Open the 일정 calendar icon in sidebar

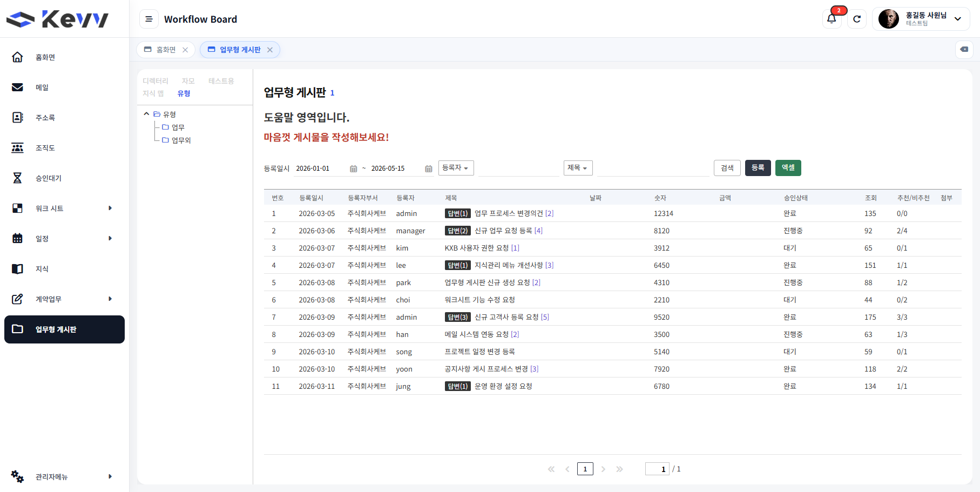[17, 238]
